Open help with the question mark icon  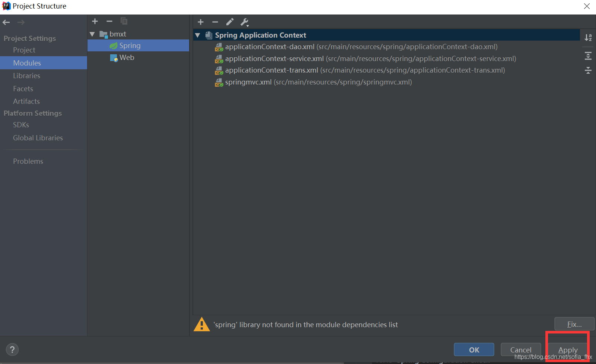tap(12, 349)
